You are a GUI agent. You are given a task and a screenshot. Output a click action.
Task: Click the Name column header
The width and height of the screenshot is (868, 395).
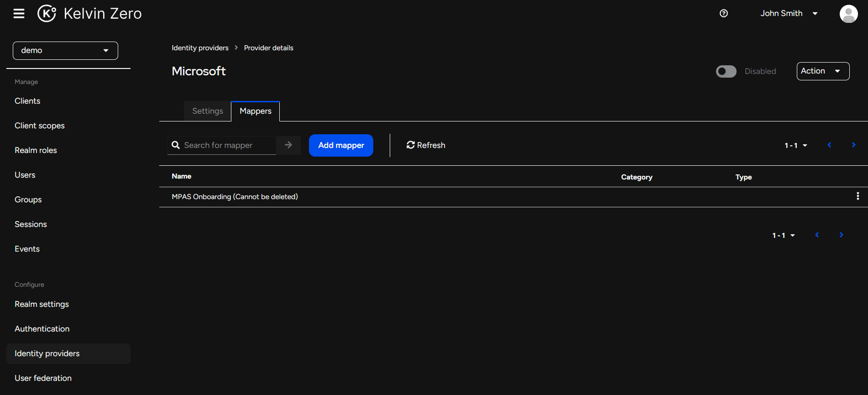coord(182,176)
